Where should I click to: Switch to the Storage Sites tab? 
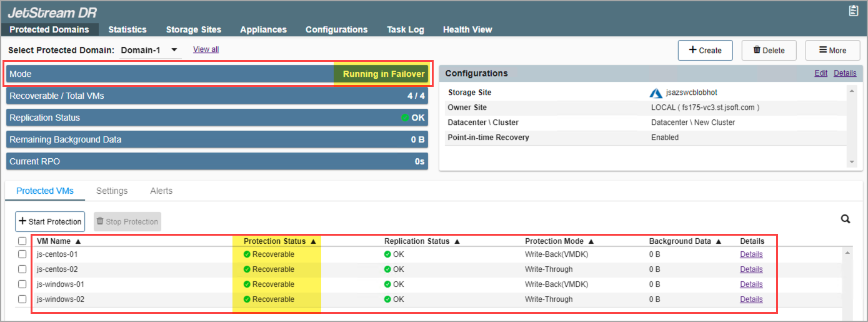pyautogui.click(x=193, y=29)
